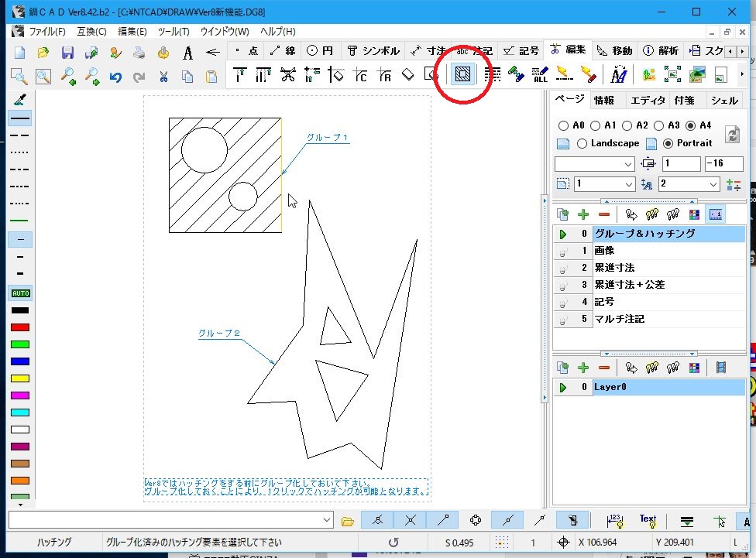Image resolution: width=756 pixels, height=558 pixels.
Task: Click the red minus above the page list
Action: pos(604,214)
